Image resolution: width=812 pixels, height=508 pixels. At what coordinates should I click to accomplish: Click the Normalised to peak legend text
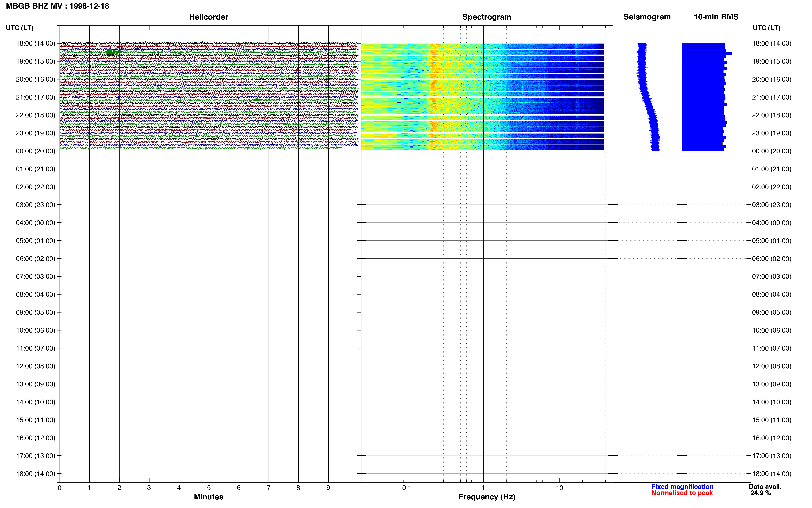[x=682, y=493]
